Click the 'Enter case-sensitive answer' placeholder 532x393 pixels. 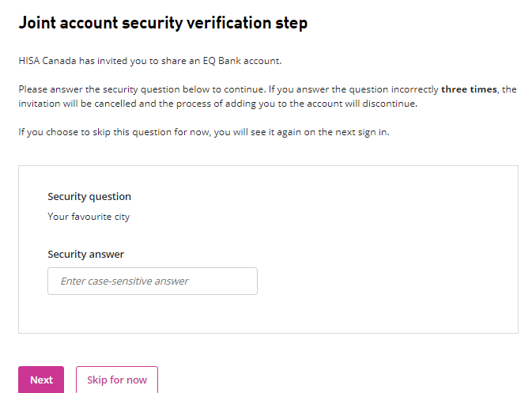125,281
